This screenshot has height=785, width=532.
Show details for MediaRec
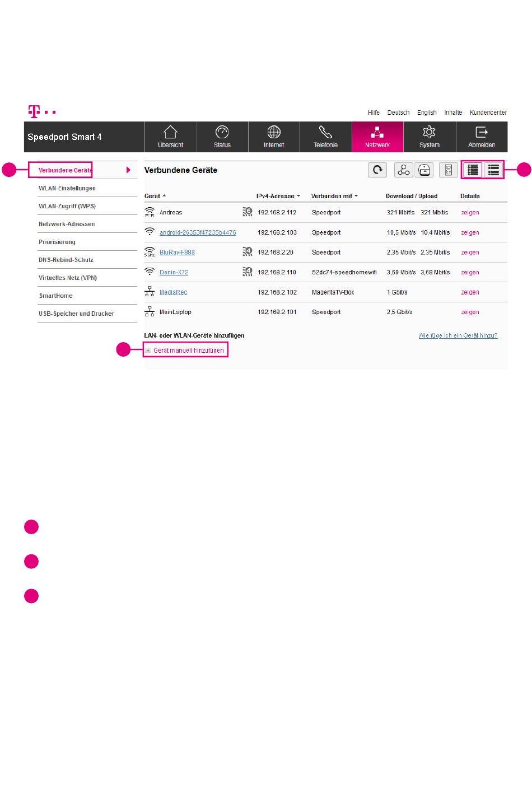[470, 292]
